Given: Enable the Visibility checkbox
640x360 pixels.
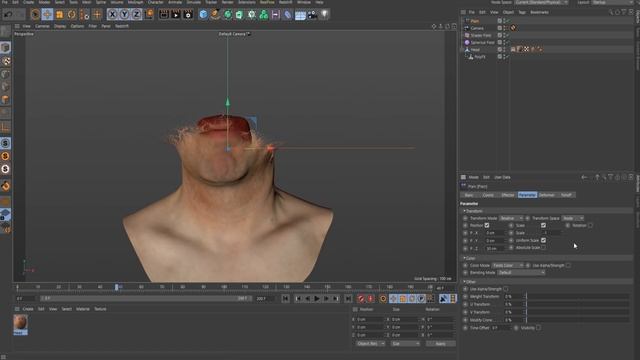Looking at the screenshot, I should [539, 328].
